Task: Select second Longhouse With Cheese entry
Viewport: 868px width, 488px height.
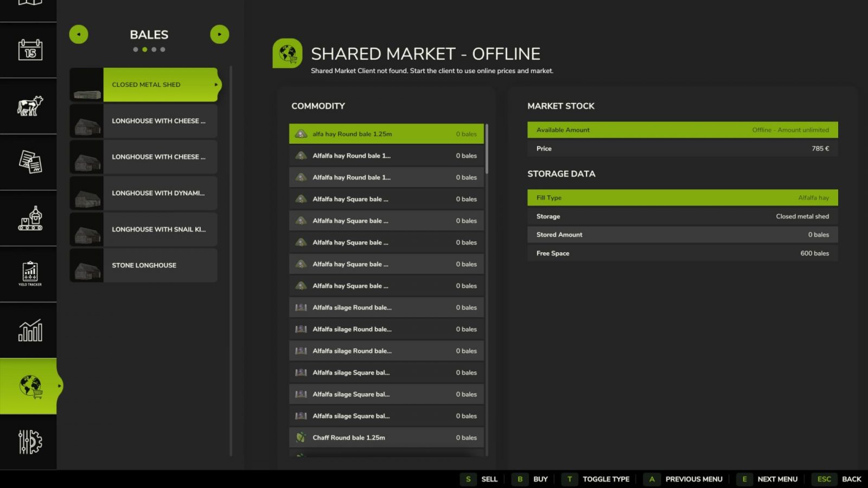Action: 144,157
